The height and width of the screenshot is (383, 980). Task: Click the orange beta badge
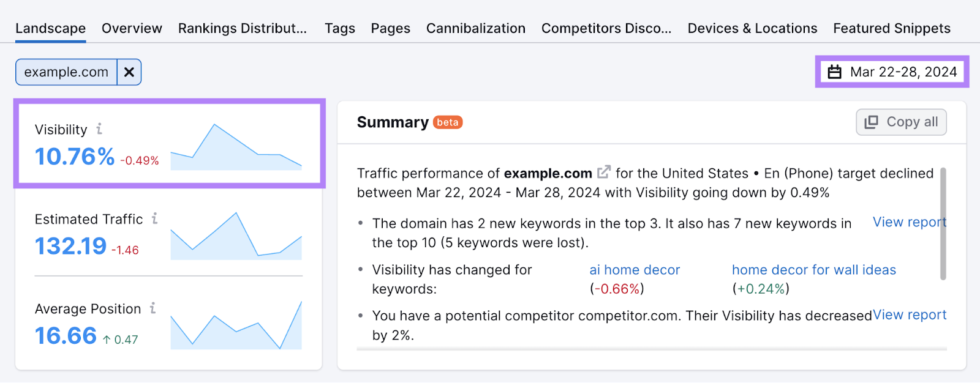[x=448, y=122]
